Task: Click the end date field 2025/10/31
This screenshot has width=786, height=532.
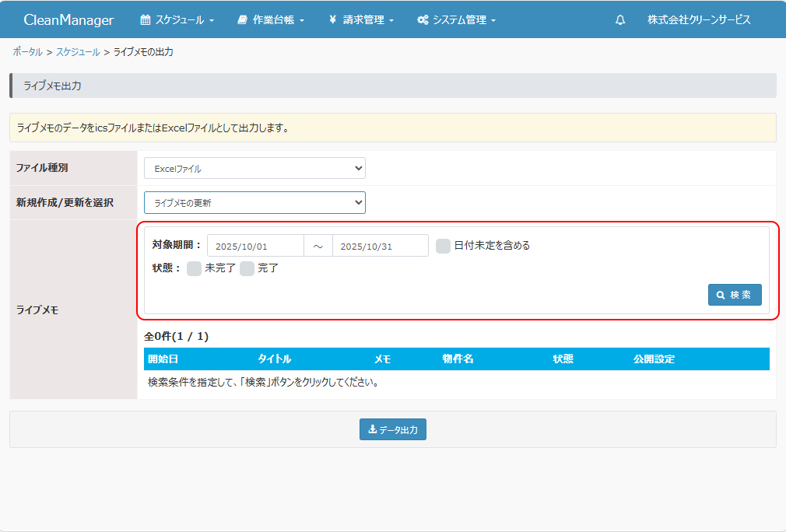Action: tap(380, 246)
